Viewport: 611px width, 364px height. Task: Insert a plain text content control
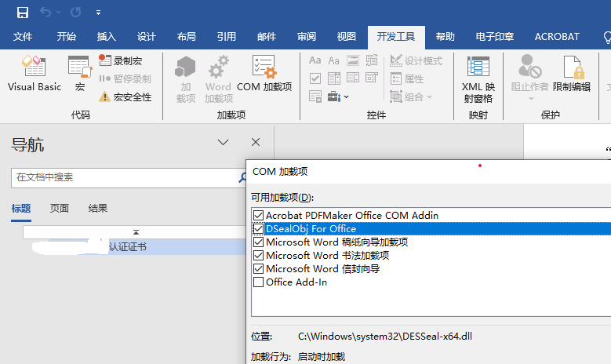tap(333, 60)
